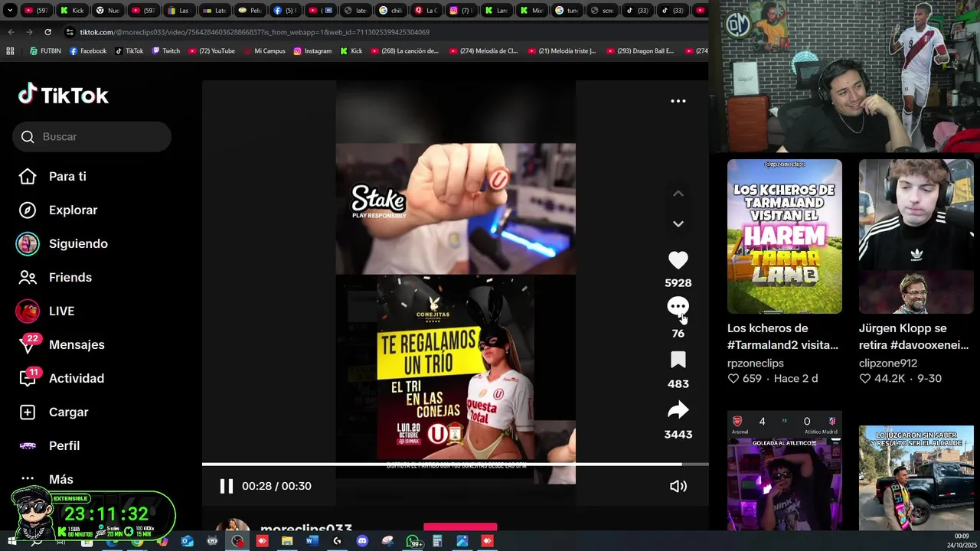Viewport: 980px width, 551px height.
Task: Open Outlook from the taskbar
Action: click(x=188, y=541)
